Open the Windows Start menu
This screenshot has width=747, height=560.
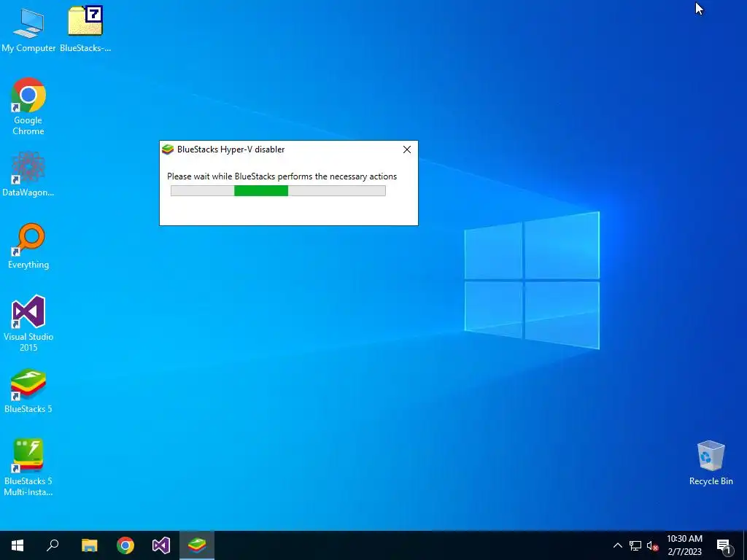pos(18,545)
